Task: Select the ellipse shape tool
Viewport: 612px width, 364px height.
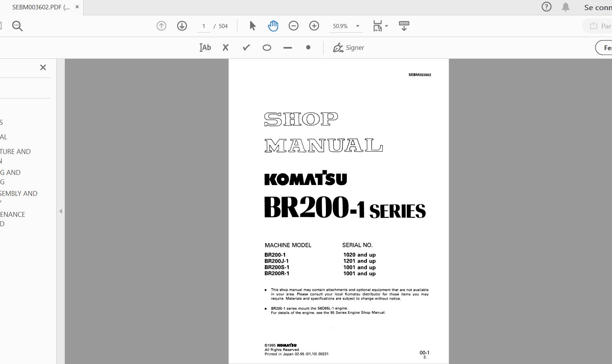Action: click(267, 48)
